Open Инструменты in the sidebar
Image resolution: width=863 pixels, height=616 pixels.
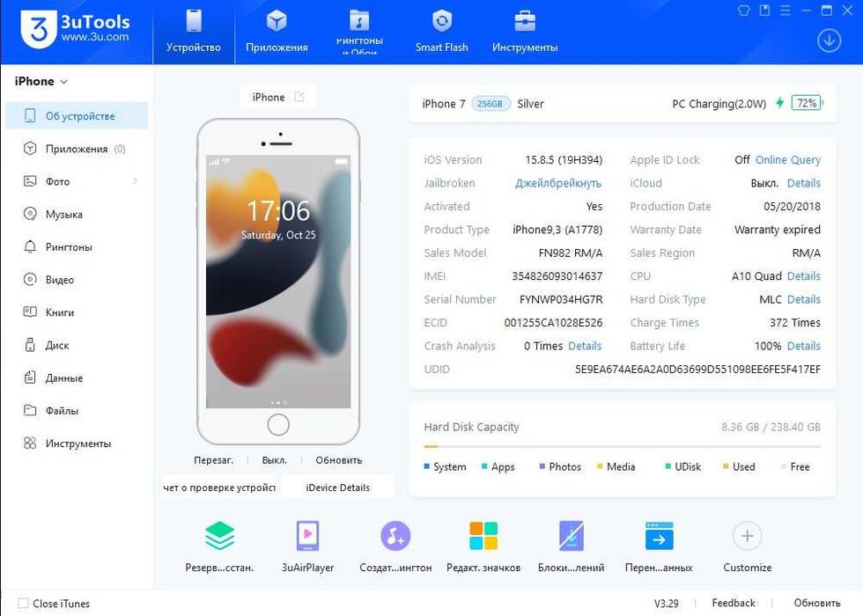point(77,444)
